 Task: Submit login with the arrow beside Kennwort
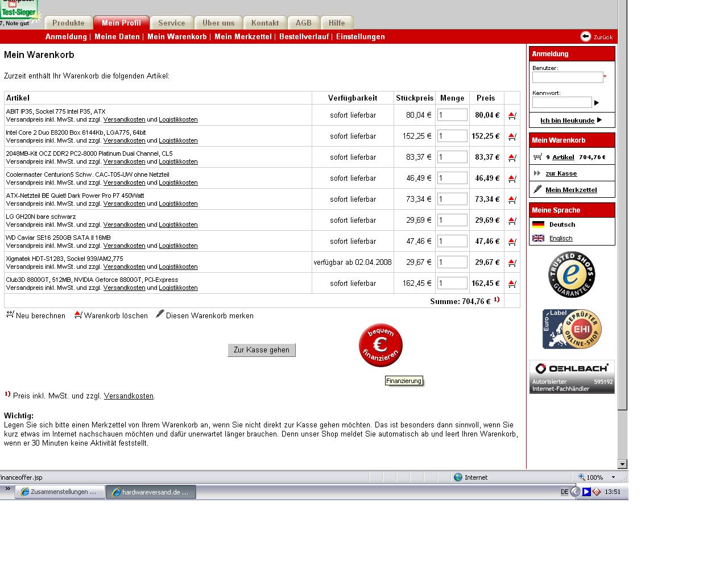[x=597, y=103]
